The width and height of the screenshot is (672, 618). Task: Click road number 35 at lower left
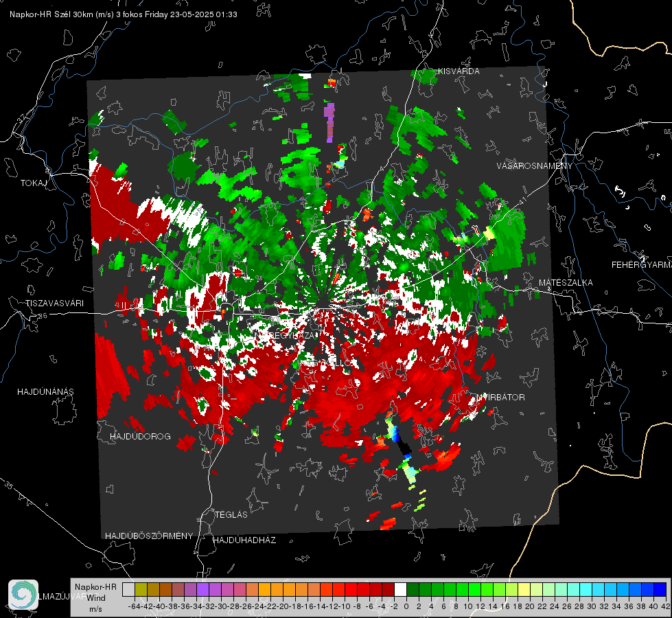pyautogui.click(x=8, y=485)
